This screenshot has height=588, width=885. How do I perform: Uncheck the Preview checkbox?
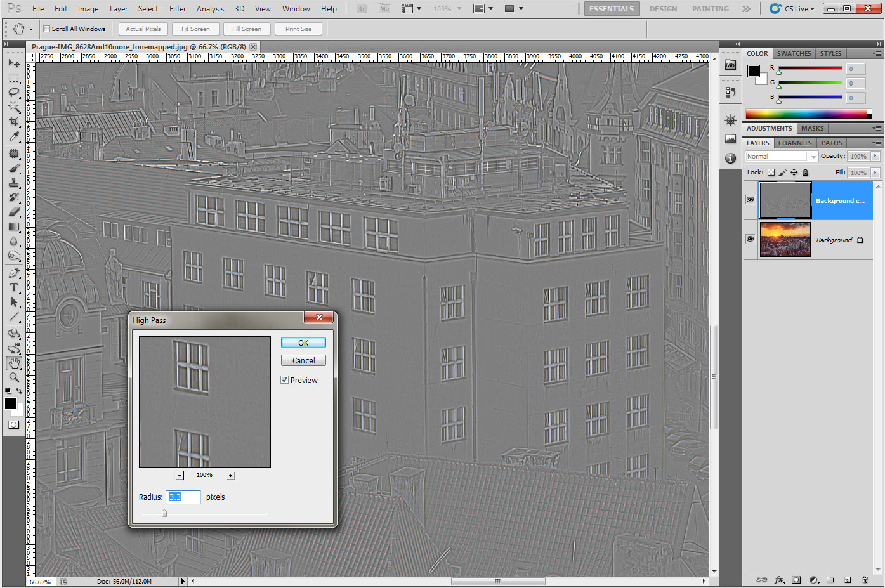point(285,380)
